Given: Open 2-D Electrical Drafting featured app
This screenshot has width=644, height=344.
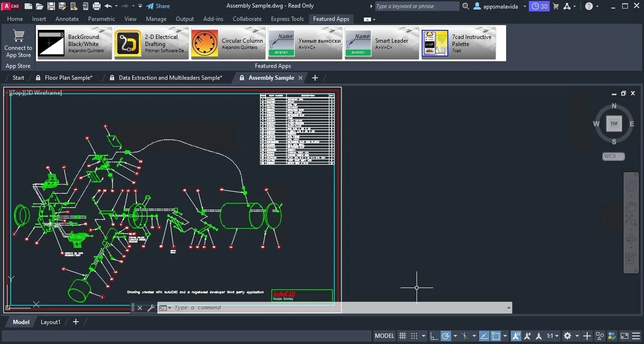Looking at the screenshot, I should point(152,43).
